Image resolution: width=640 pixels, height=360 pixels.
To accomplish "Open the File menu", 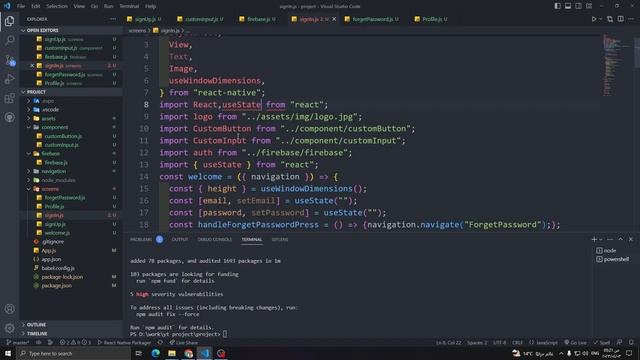I will pyautogui.click(x=21, y=6).
